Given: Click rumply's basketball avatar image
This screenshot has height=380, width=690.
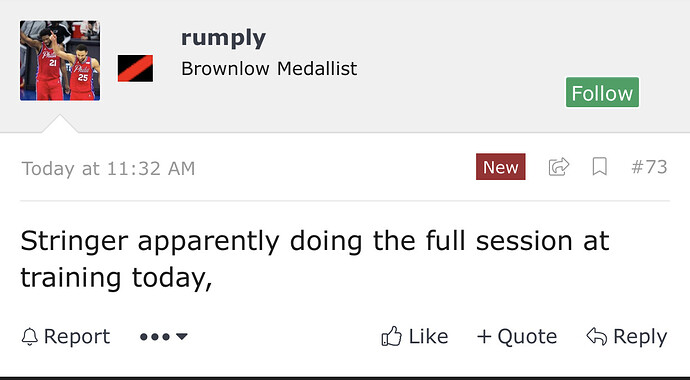Looking at the screenshot, I should (x=60, y=61).
